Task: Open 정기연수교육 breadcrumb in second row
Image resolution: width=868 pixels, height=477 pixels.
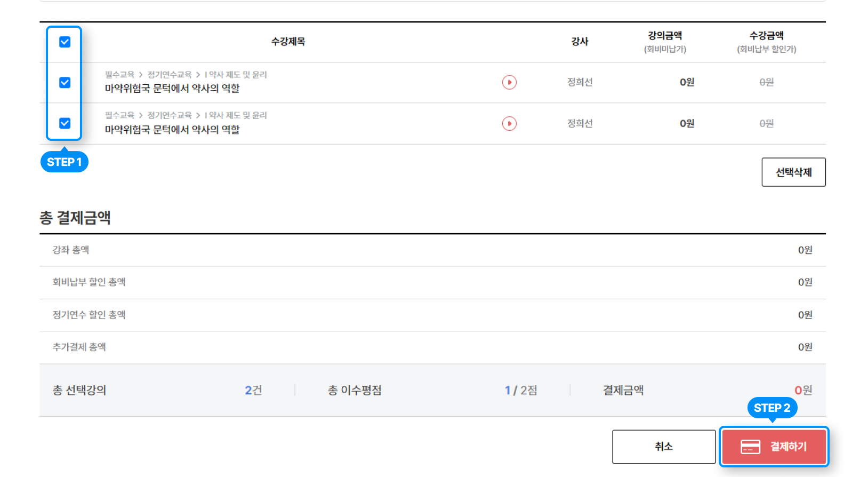Action: click(x=169, y=115)
